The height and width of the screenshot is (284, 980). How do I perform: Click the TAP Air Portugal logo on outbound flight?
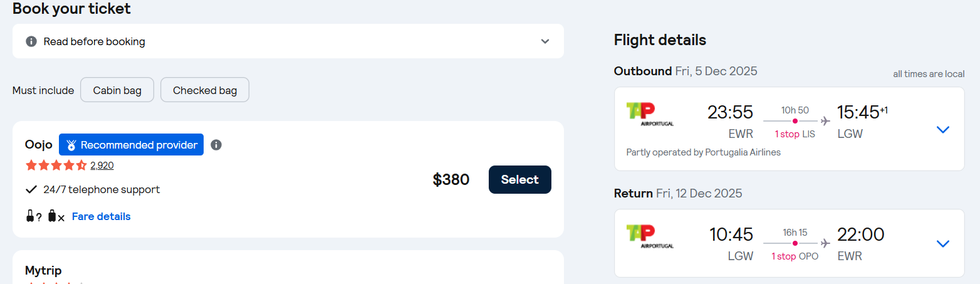pos(650,114)
